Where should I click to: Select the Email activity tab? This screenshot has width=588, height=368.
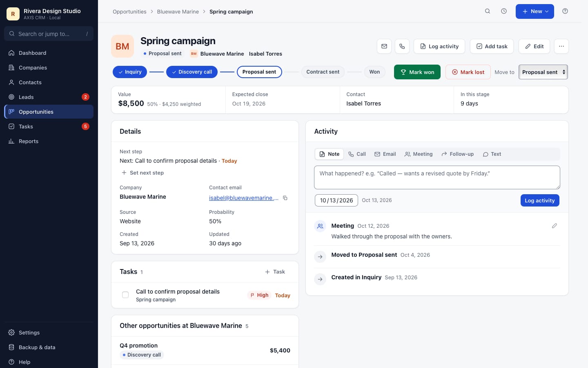[385, 154]
